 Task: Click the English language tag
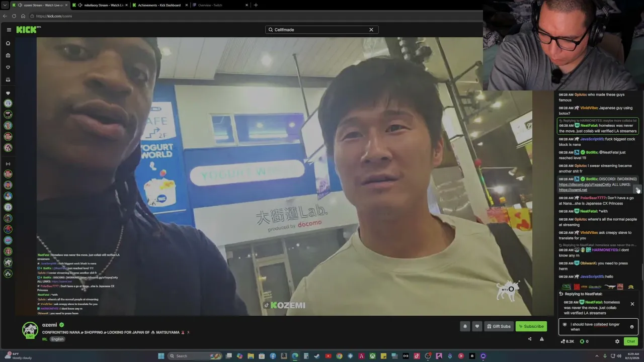pyautogui.click(x=57, y=339)
